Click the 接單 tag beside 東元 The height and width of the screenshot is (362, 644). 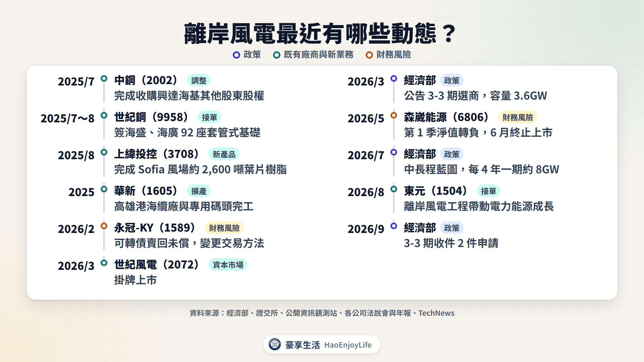coord(489,191)
